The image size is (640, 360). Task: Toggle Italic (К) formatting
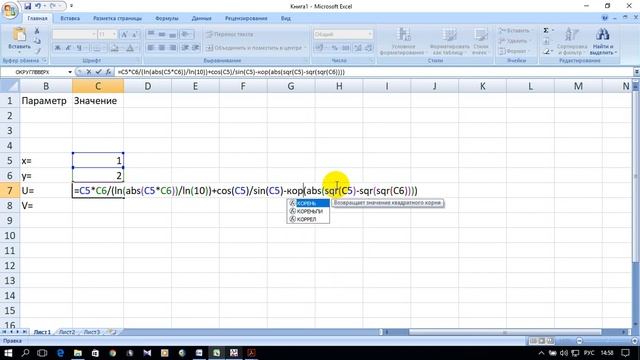pos(68,48)
